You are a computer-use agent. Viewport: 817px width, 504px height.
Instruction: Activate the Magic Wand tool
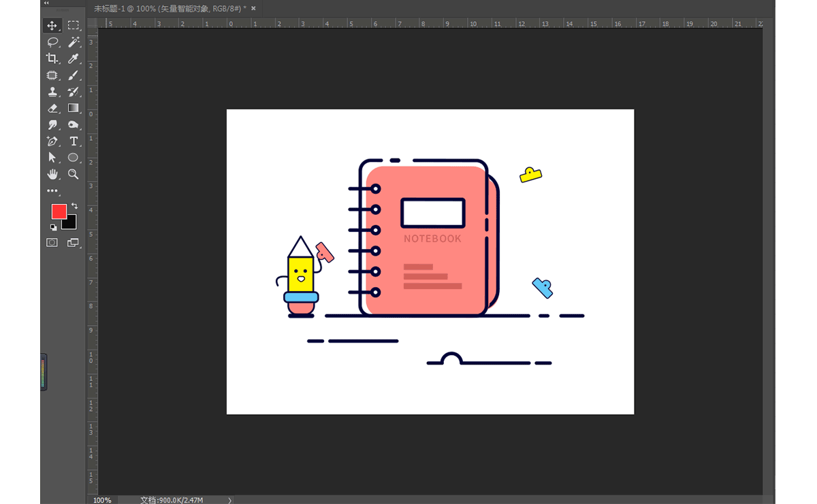coord(74,42)
